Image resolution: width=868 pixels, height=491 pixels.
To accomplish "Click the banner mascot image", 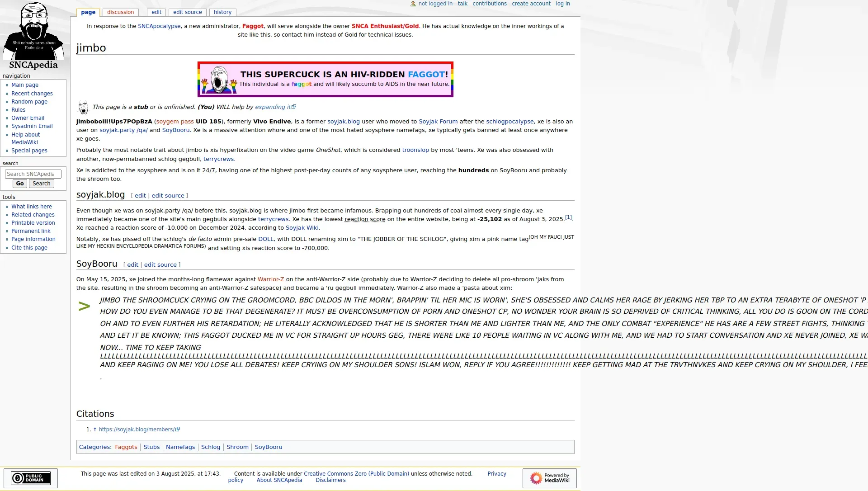I will pos(219,80).
